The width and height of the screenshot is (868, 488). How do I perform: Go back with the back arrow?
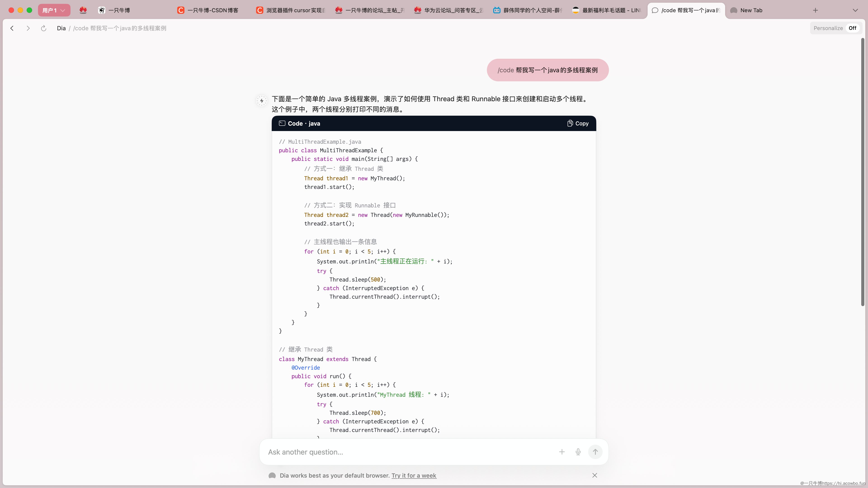pyautogui.click(x=12, y=28)
